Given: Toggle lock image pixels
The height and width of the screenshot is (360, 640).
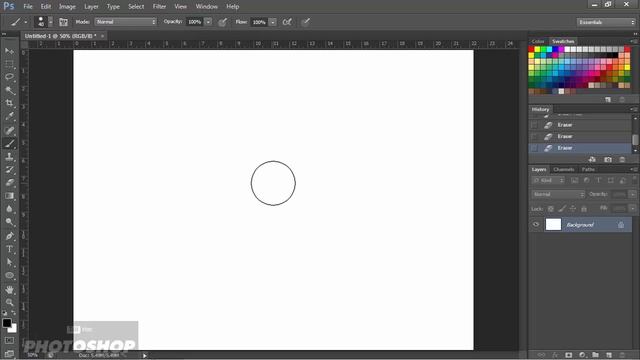Looking at the screenshot, I should [562, 209].
